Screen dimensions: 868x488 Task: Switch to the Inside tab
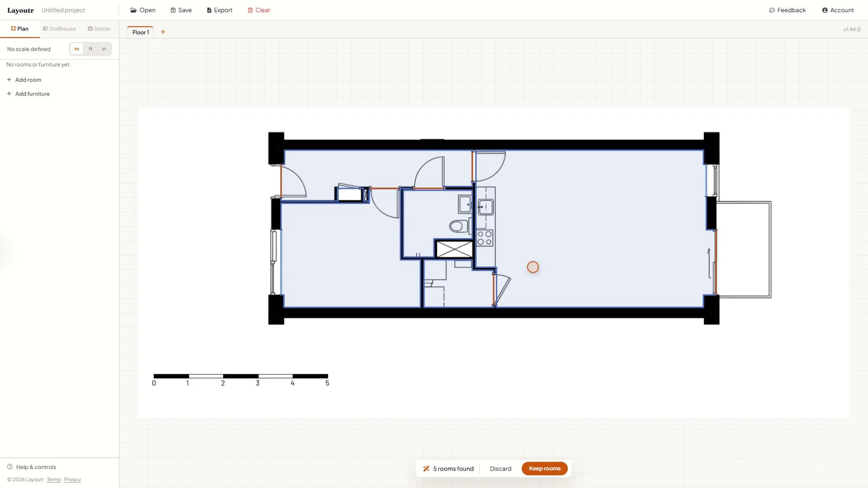[x=99, y=28]
